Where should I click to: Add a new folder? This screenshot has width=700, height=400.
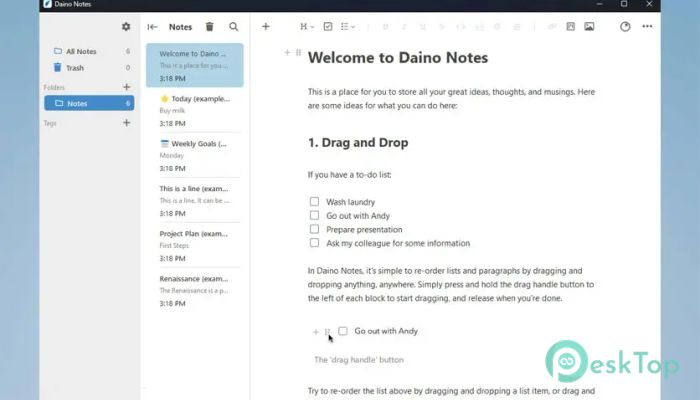point(126,87)
